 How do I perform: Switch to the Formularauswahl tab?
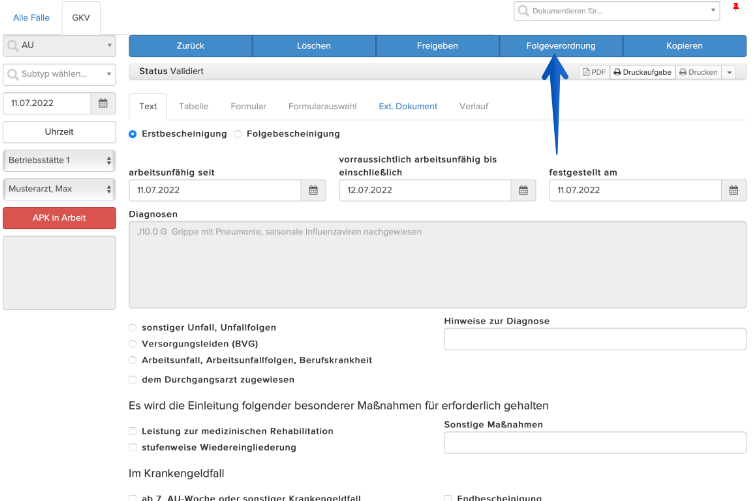(322, 106)
